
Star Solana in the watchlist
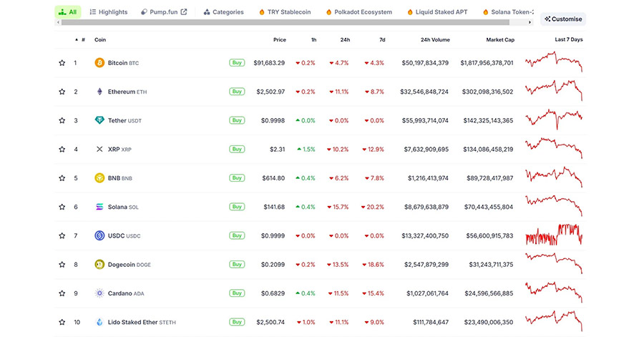click(x=62, y=207)
